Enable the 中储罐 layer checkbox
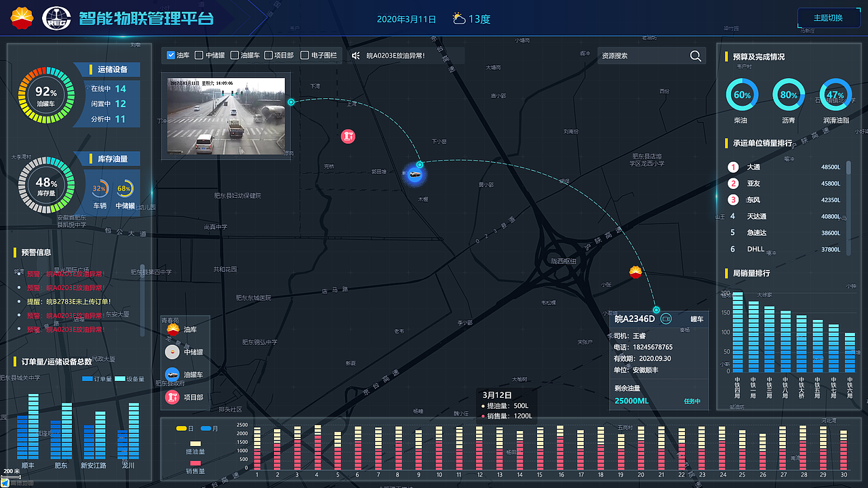Viewport: 868px width, 488px height. click(199, 56)
